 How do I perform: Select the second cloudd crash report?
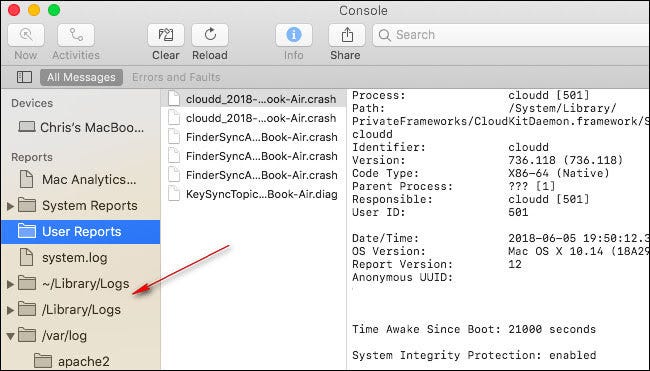pyautogui.click(x=253, y=118)
